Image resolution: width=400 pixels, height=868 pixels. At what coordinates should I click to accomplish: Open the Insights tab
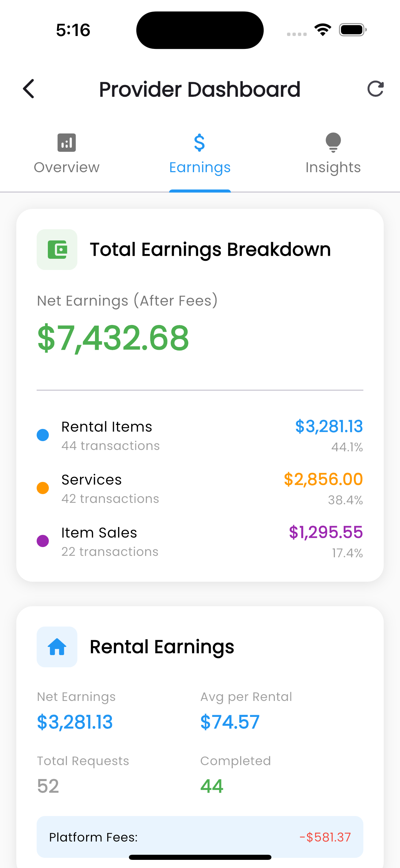coord(333,167)
